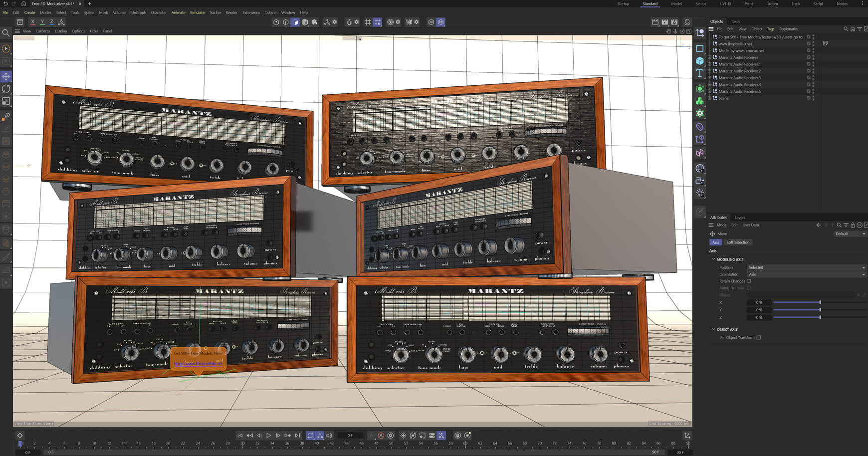Click the annotation tag on the thepixellab row
The image size is (868, 456).
(825, 43)
